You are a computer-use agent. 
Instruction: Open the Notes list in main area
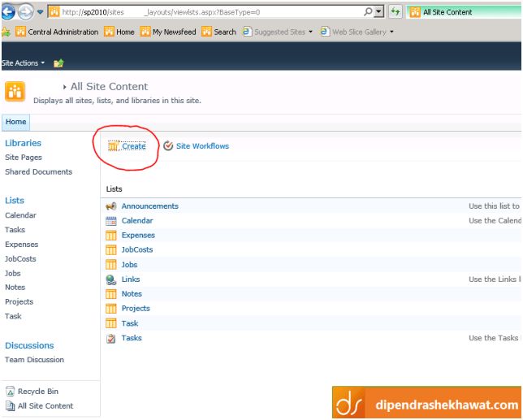132,294
